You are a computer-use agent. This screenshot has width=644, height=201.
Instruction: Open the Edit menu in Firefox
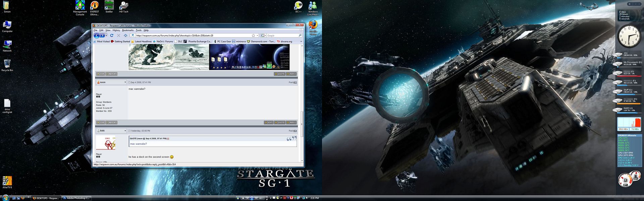(101, 30)
